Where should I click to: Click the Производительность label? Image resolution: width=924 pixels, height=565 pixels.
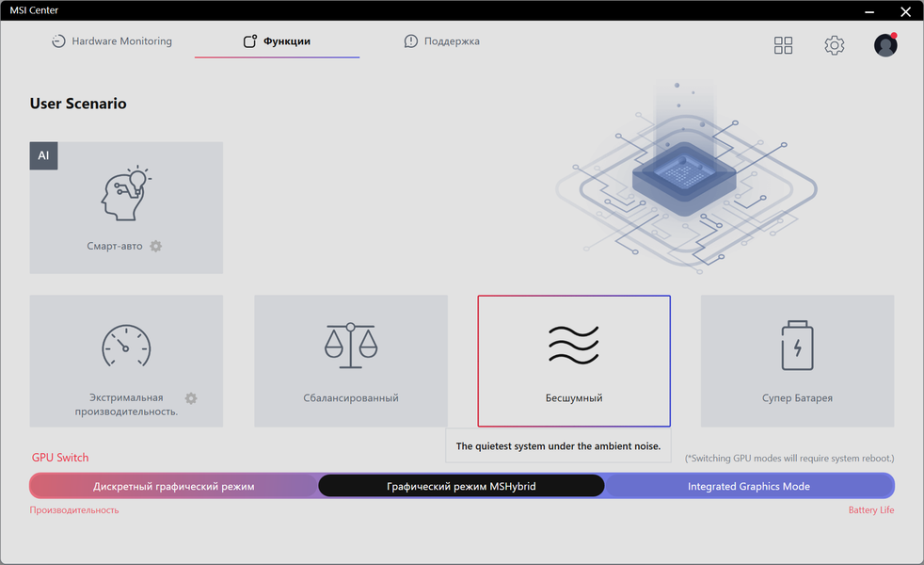pos(74,510)
